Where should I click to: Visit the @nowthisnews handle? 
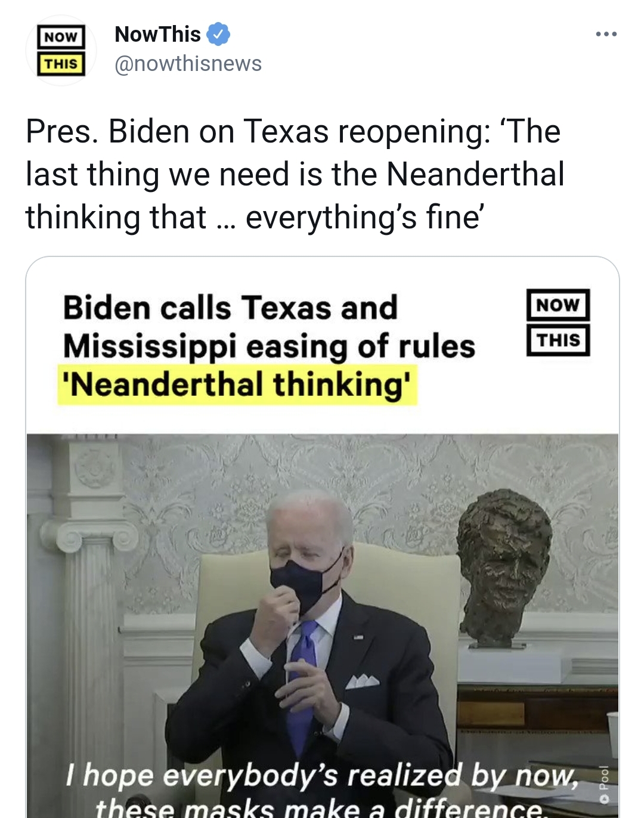pos(188,64)
